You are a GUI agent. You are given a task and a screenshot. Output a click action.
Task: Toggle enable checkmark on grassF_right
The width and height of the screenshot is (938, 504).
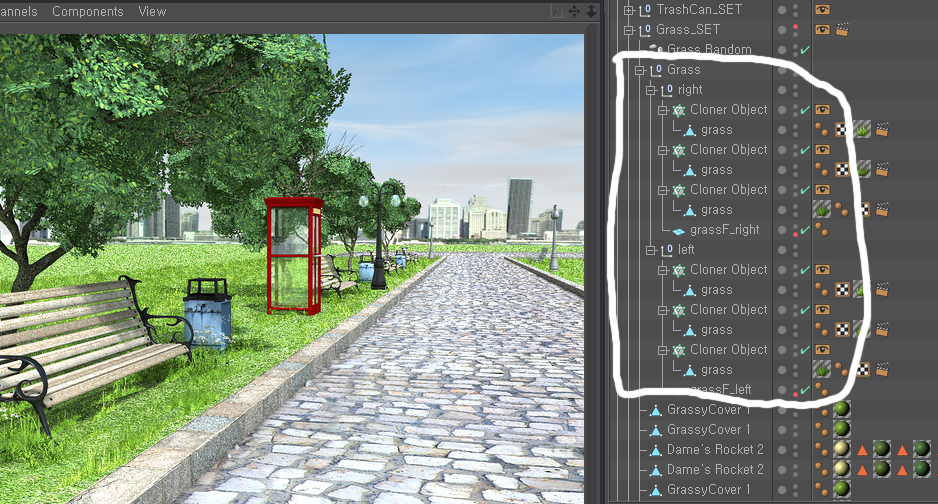(805, 230)
